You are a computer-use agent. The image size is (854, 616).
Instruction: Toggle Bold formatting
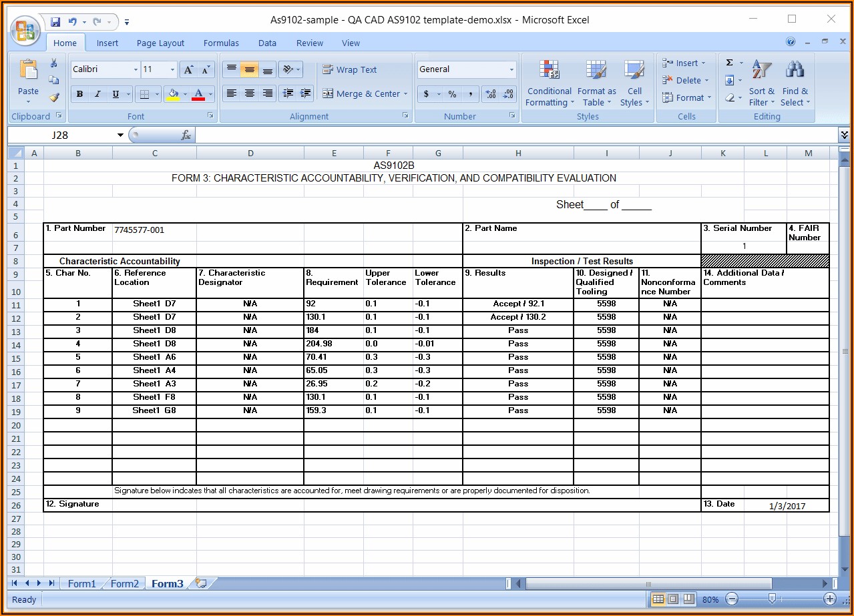tap(79, 94)
